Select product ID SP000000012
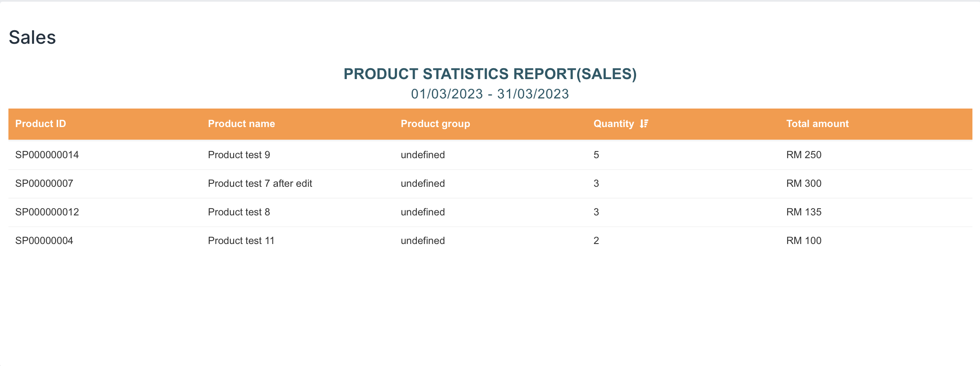980x366 pixels. click(47, 212)
